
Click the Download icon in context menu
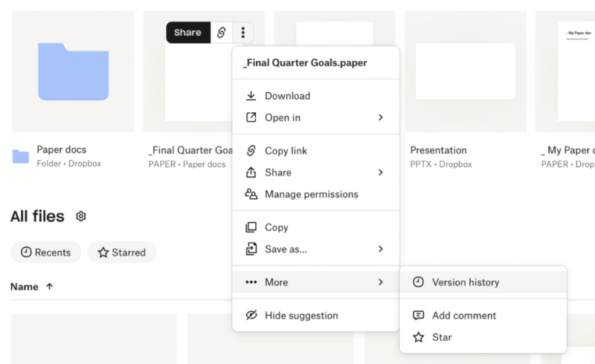click(x=251, y=96)
